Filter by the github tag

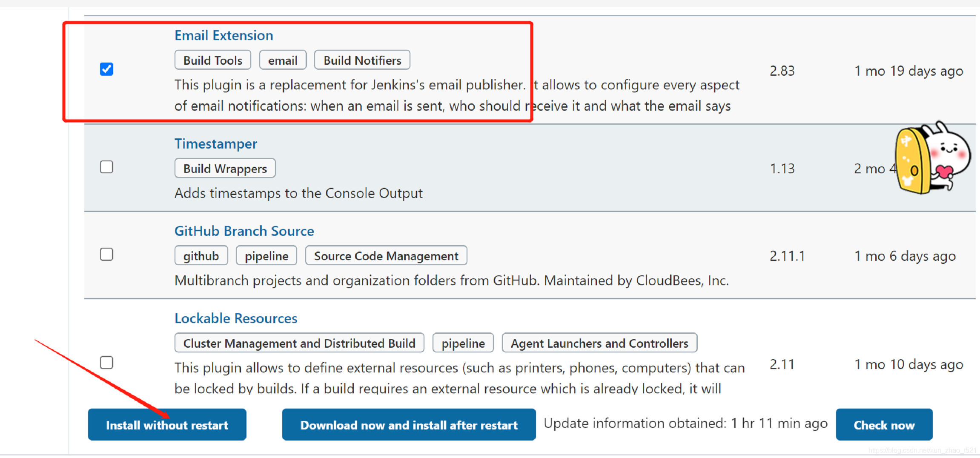[x=201, y=256]
